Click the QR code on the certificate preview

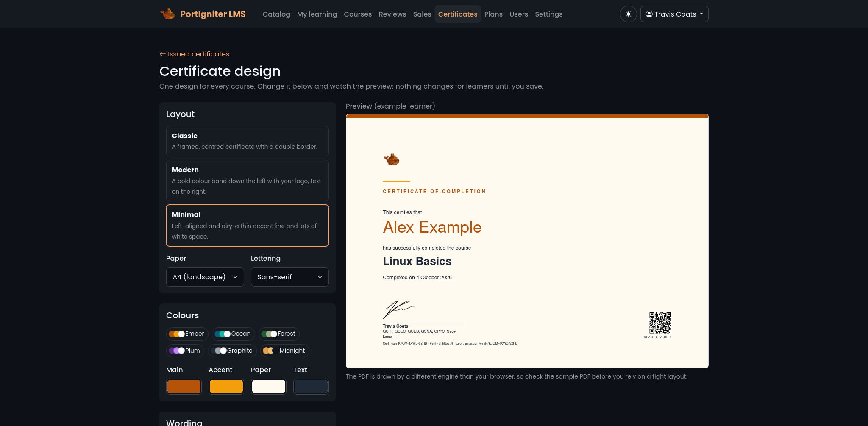coord(660,323)
